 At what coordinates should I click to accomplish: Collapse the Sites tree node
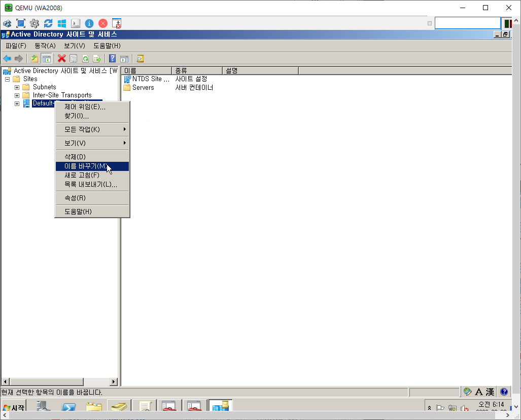[x=7, y=80]
